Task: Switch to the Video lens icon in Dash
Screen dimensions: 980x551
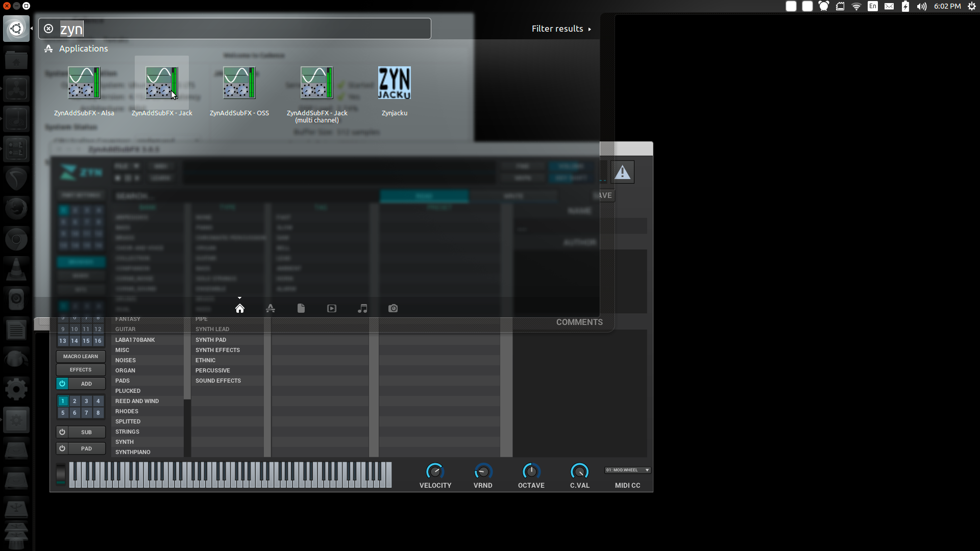Action: [332, 308]
